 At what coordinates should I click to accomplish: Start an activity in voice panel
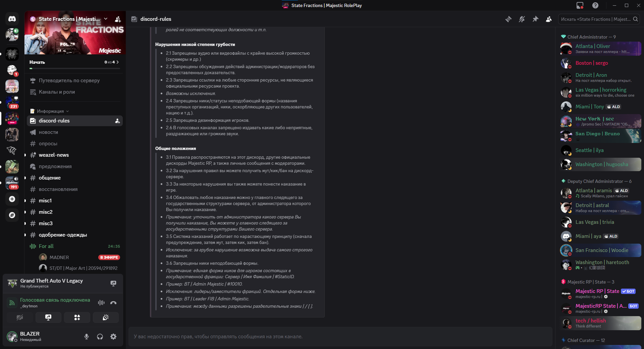point(77,317)
